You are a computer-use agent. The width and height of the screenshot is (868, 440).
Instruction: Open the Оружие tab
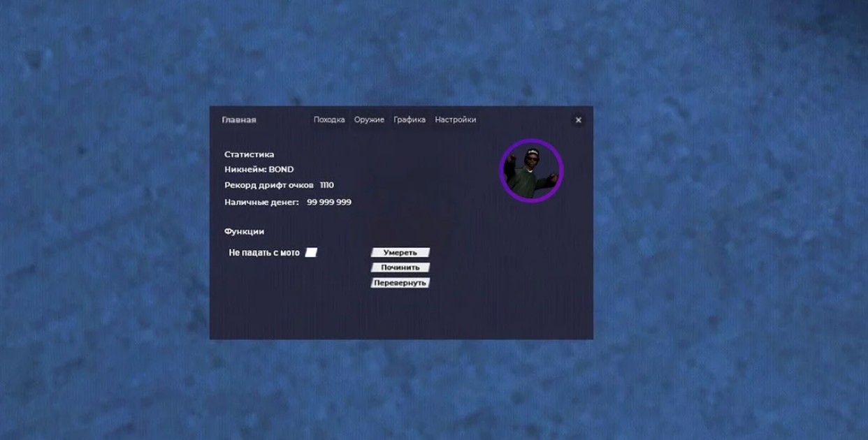(369, 119)
